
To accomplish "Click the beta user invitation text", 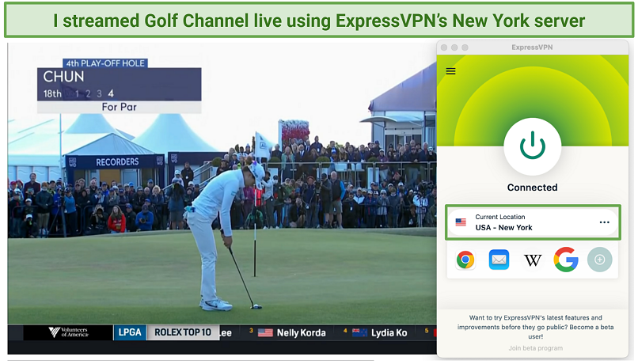I will (x=535, y=327).
